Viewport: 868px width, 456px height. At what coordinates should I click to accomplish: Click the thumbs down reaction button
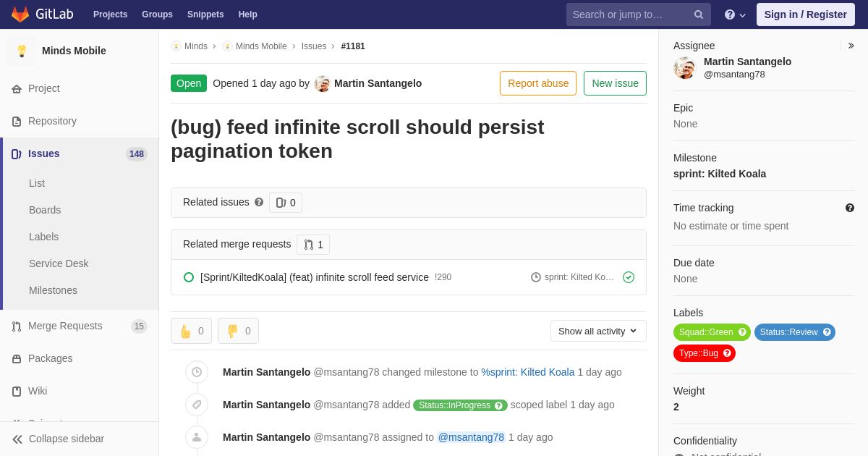238,331
